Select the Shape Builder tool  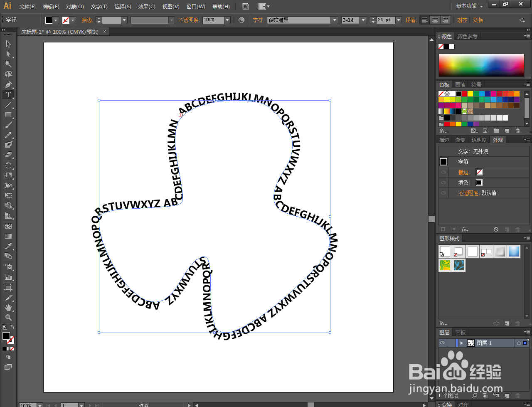pos(8,205)
